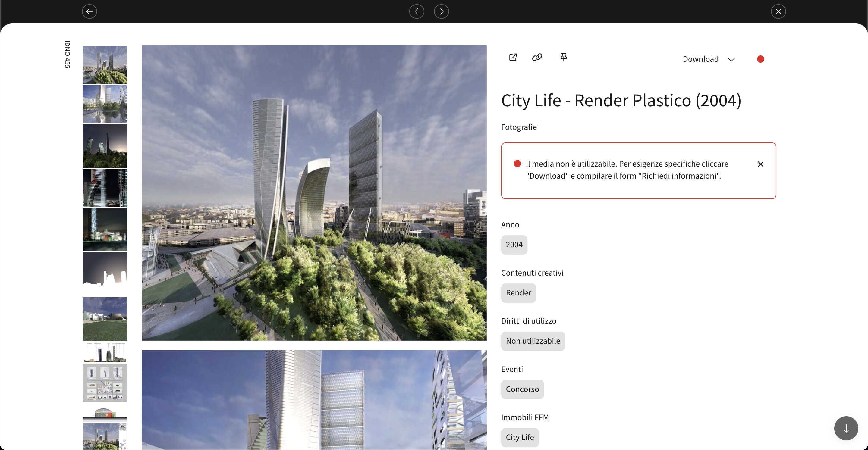Dismiss the media non utilizzabile warning
The width and height of the screenshot is (868, 450).
click(760, 164)
